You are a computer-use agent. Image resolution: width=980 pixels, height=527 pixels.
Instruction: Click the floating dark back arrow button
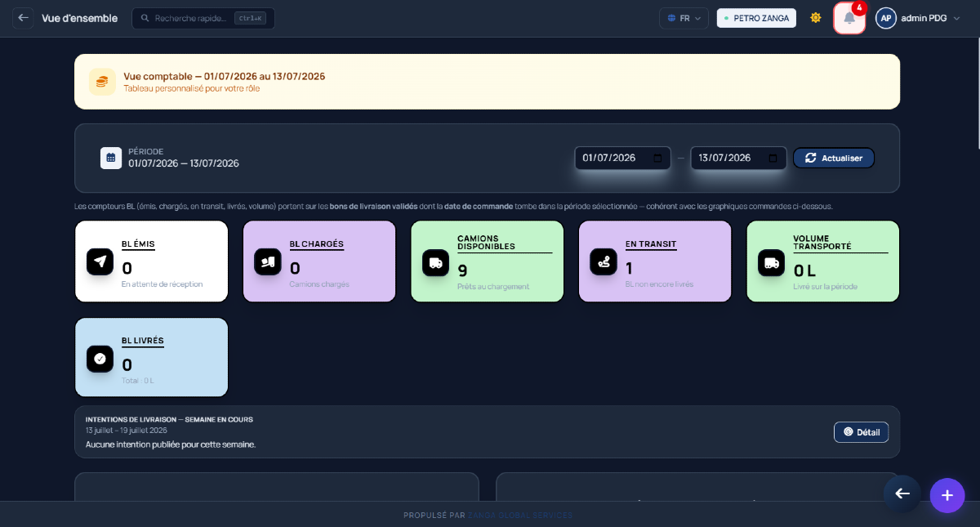pyautogui.click(x=902, y=494)
